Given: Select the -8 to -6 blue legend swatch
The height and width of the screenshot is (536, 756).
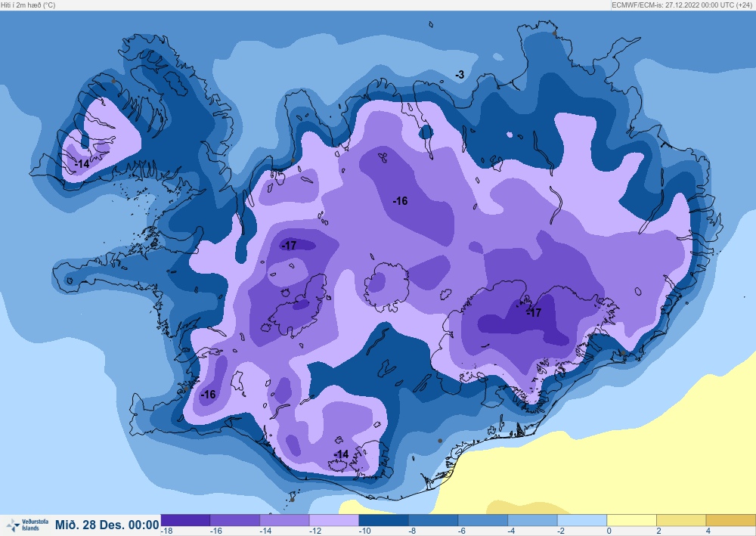Looking at the screenshot, I should point(433,520).
